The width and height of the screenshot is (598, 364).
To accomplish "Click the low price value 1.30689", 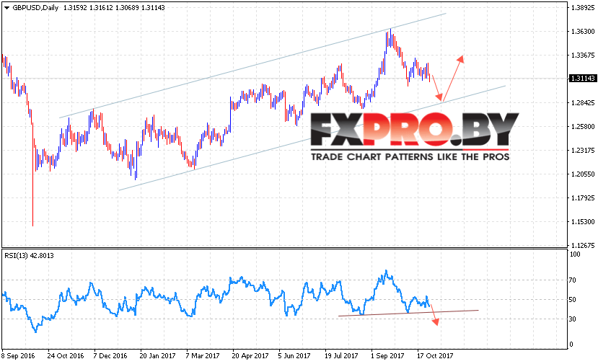I will pos(127,8).
